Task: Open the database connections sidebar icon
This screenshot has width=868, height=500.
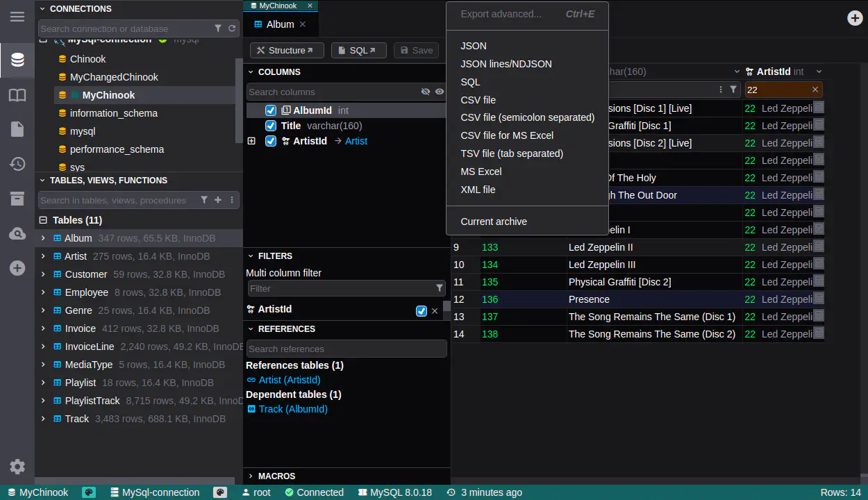Action: click(x=17, y=60)
